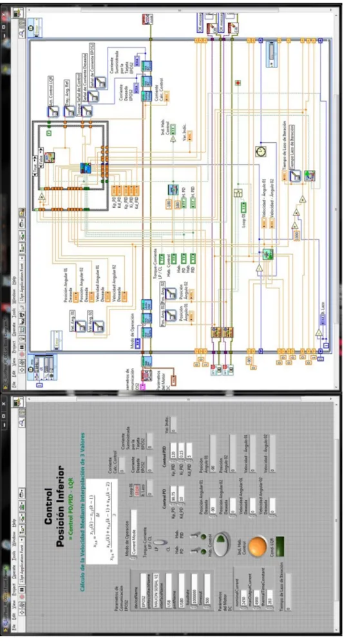Image resolution: width=351 pixels, height=644 pixels.
Task: Click the Modo de Operación enum terminal
Action: tap(138, 344)
